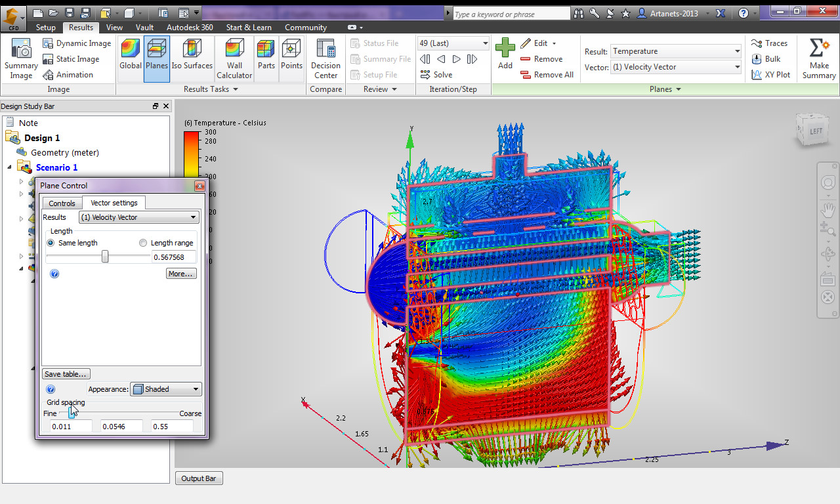This screenshot has height=504, width=840.
Task: Switch to the Setup ribbon tab
Action: tap(46, 28)
